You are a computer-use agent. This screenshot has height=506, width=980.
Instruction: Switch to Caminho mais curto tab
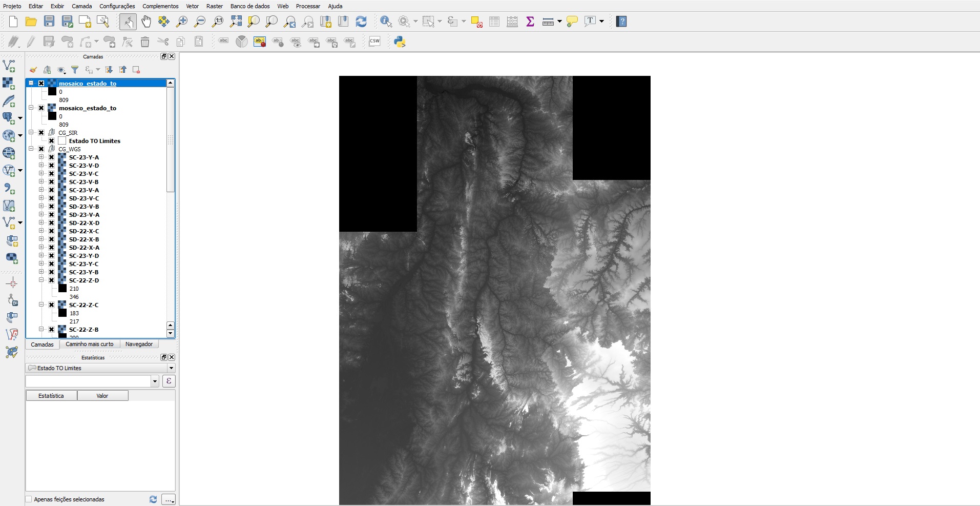90,344
